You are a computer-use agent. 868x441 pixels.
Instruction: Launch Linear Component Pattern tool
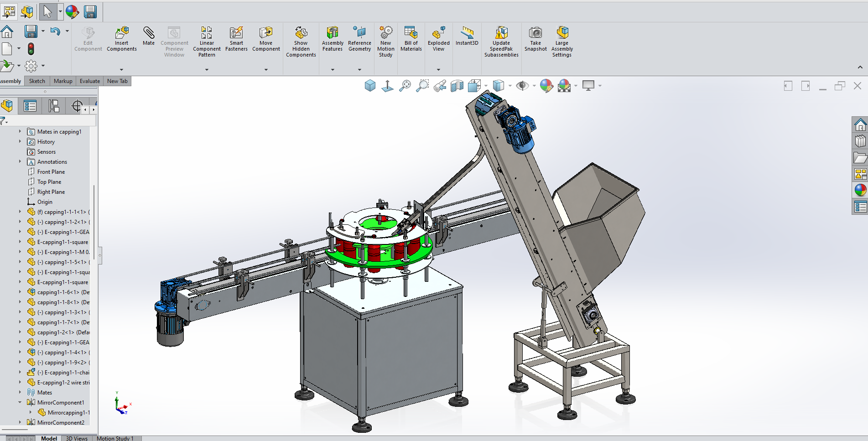point(207,42)
